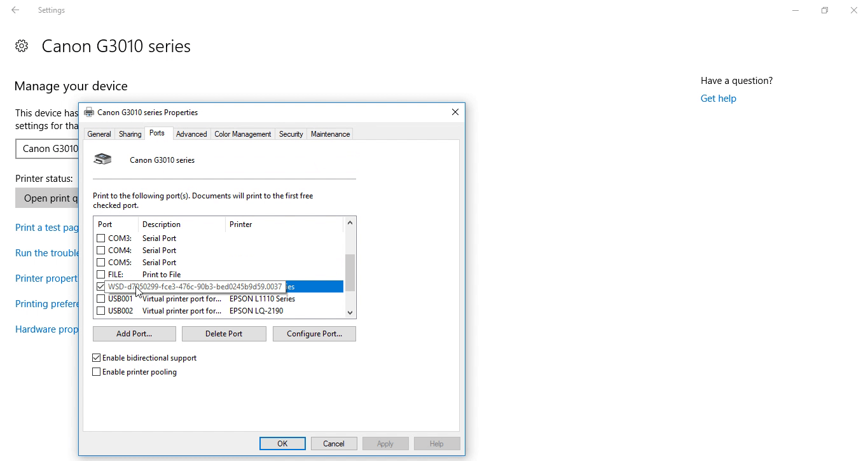Screen dimensions: 868x461
Task: Click the Print to File description
Action: click(162, 275)
